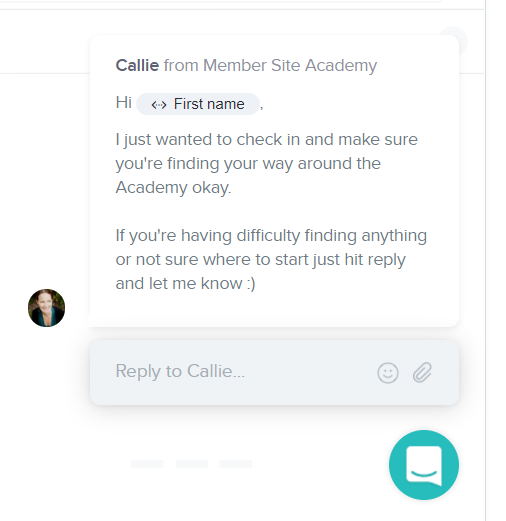Click empty white space at message bubble bottom
This screenshot has height=521, width=506.
(x=274, y=310)
